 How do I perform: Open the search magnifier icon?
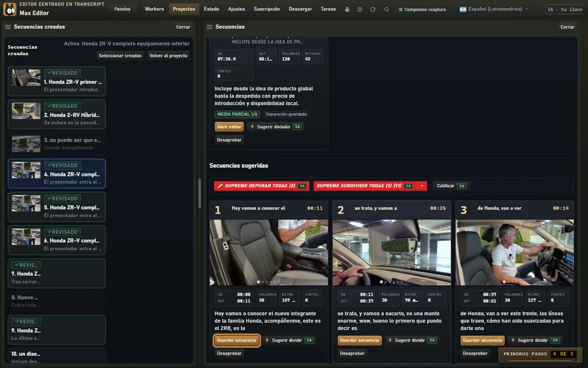386,9
